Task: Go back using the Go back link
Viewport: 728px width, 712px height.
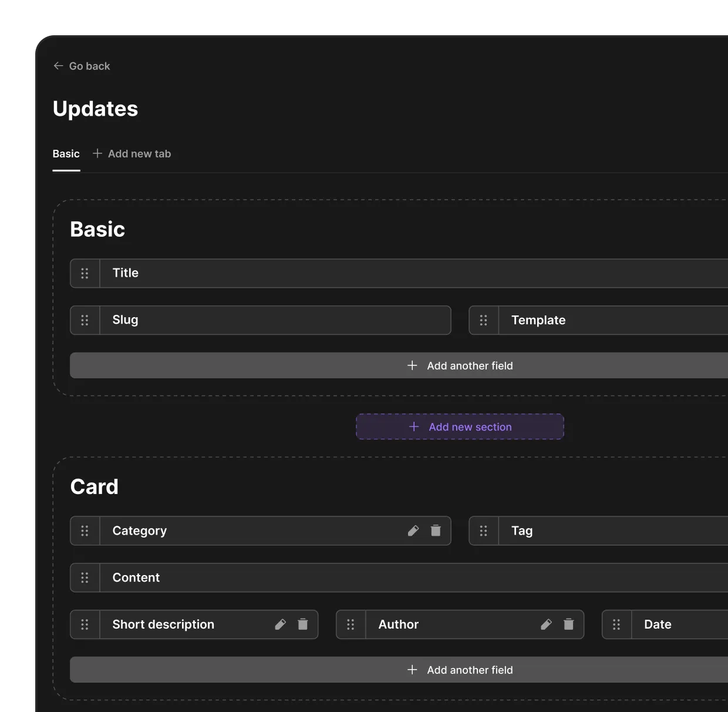Action: coord(82,66)
